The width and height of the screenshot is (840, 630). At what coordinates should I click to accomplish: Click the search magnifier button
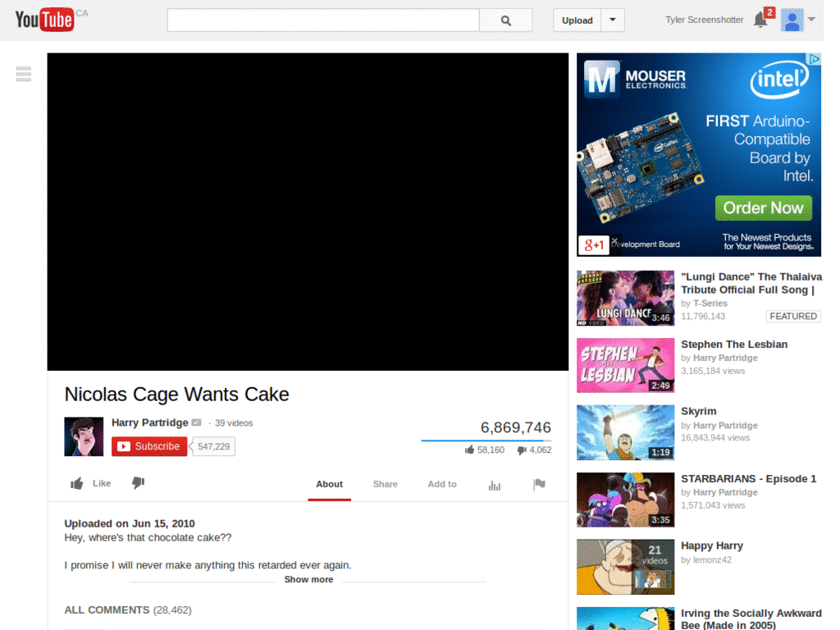[505, 21]
